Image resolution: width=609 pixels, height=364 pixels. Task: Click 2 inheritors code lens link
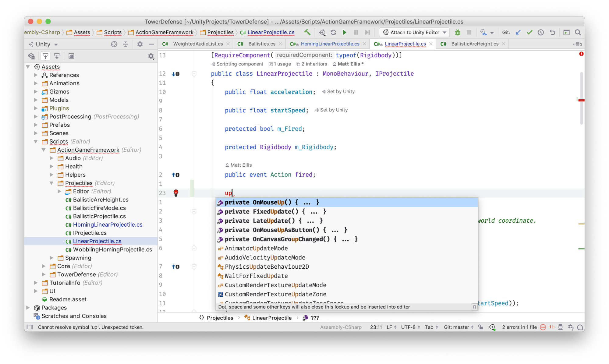(312, 64)
